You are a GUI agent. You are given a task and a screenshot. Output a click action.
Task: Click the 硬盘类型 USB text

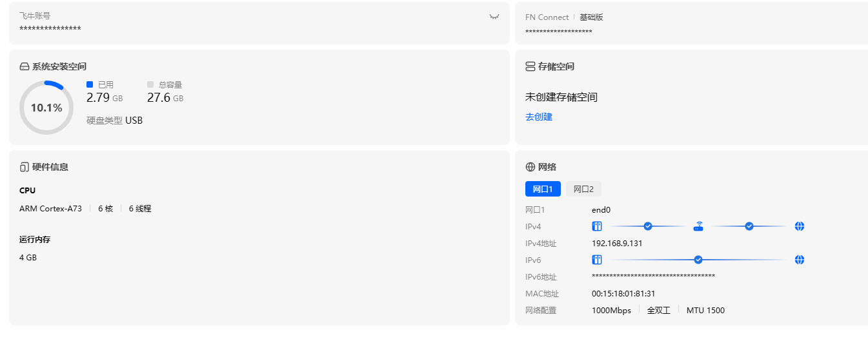point(114,121)
